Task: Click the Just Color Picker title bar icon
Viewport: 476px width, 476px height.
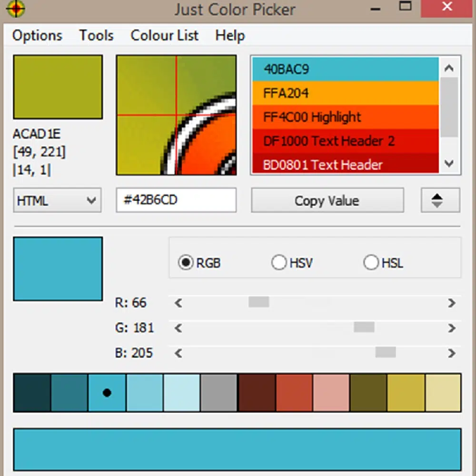Action: coord(16,9)
